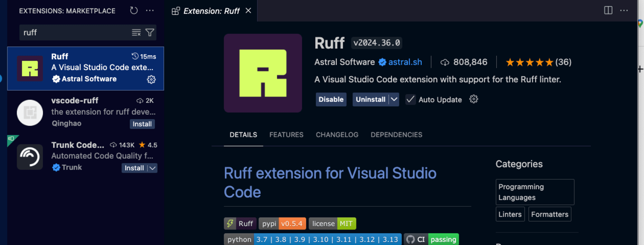Screen dimensions: 644x245
Task: Open Ruff manage gear beside Auto Update
Action: point(474,99)
